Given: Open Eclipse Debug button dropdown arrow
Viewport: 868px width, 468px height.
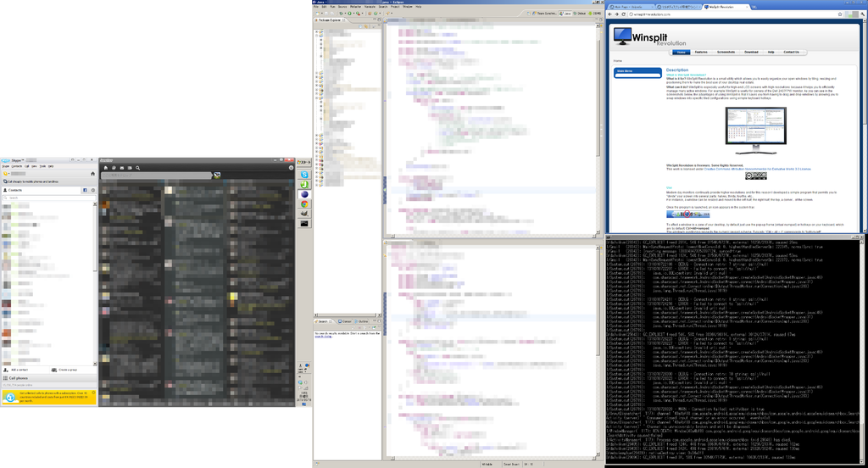Looking at the screenshot, I should [346, 14].
